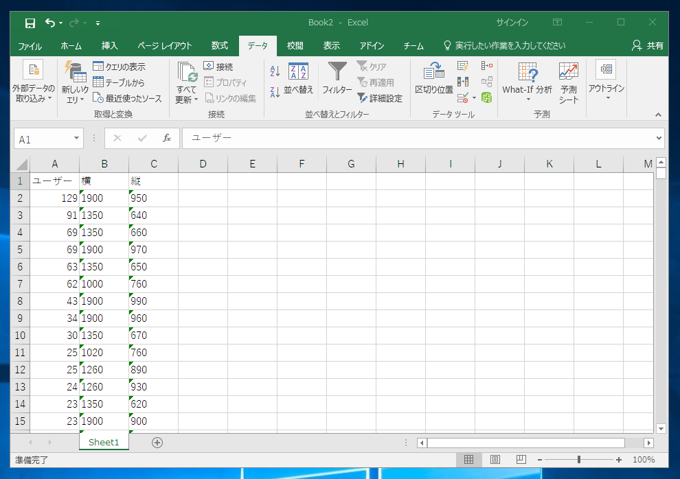The width and height of the screenshot is (680, 479).
Task: Click the insert function fx icon
Action: pos(166,139)
